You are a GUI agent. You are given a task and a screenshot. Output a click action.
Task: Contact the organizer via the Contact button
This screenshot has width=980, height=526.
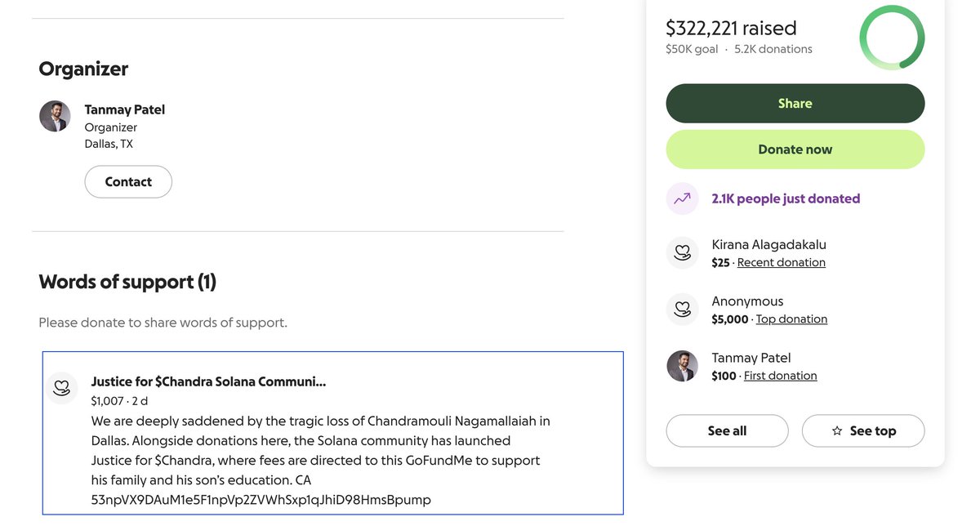(128, 181)
